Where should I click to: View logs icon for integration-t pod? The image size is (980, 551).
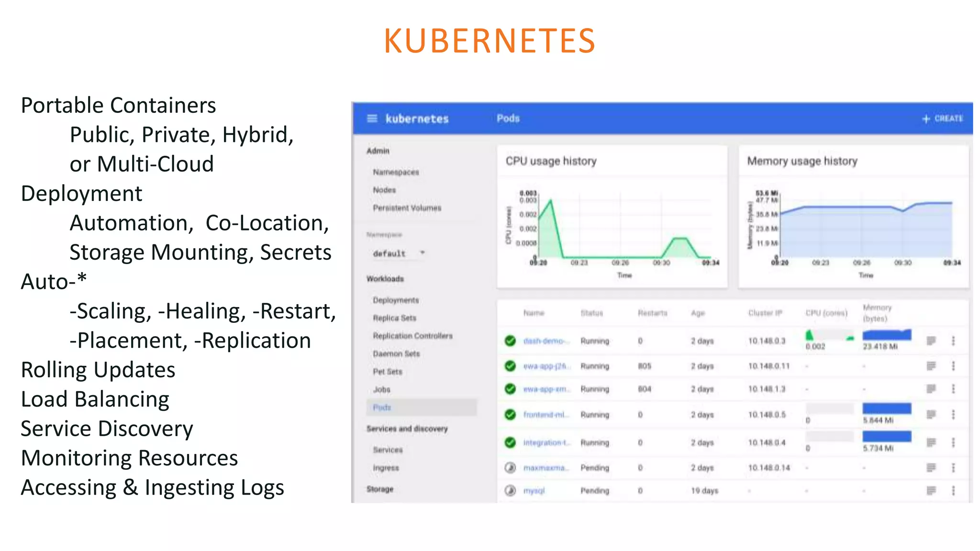(931, 442)
